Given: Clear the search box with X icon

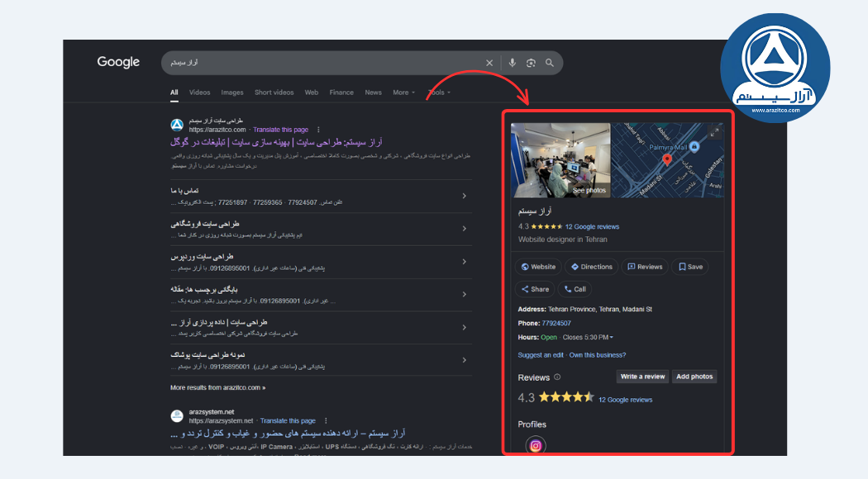Looking at the screenshot, I should (x=489, y=63).
